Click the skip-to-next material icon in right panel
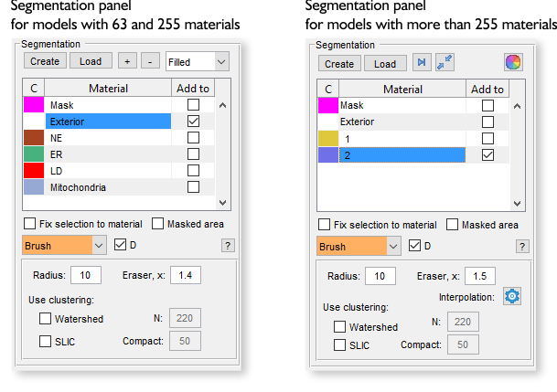This screenshot has height=392, width=557. coord(422,63)
